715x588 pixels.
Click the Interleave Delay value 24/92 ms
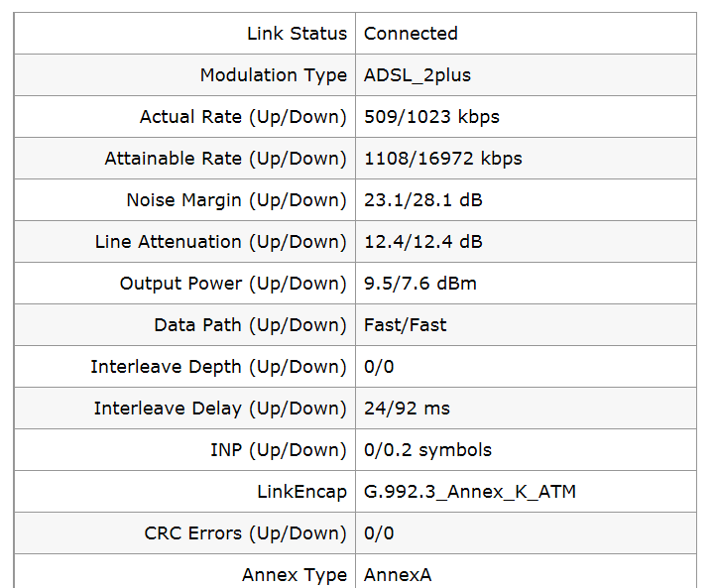(407, 409)
